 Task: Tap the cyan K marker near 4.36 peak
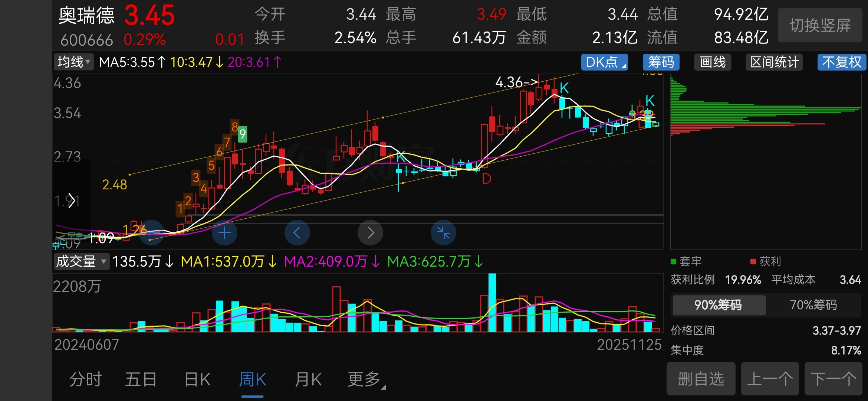(564, 88)
